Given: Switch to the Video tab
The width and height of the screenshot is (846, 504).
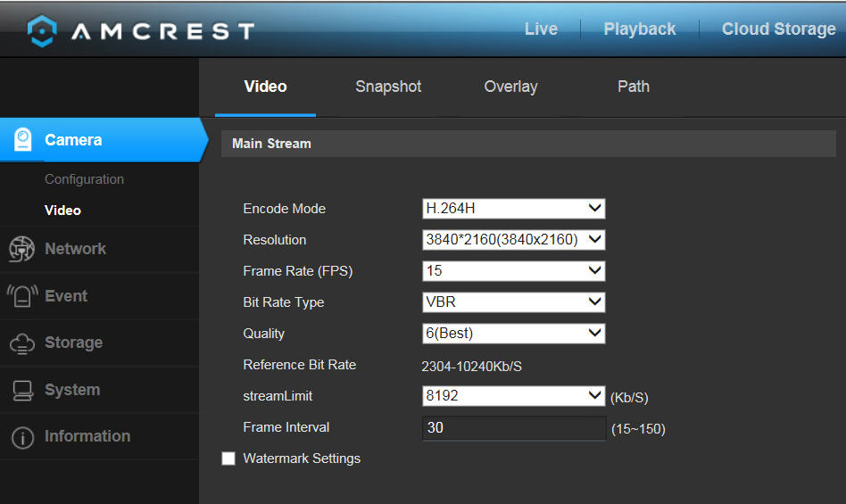Looking at the screenshot, I should click(x=265, y=87).
